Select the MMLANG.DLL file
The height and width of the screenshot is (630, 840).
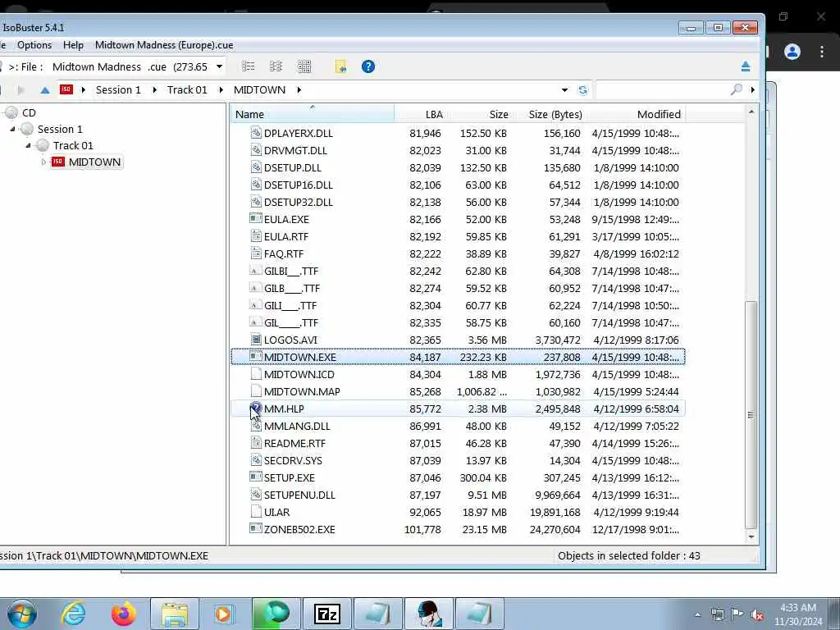coord(297,426)
